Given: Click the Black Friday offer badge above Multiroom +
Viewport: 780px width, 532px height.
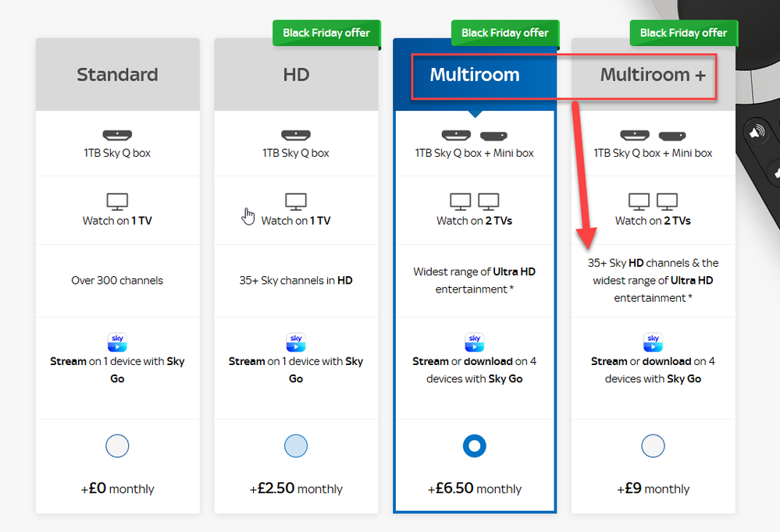Looking at the screenshot, I should 683,33.
